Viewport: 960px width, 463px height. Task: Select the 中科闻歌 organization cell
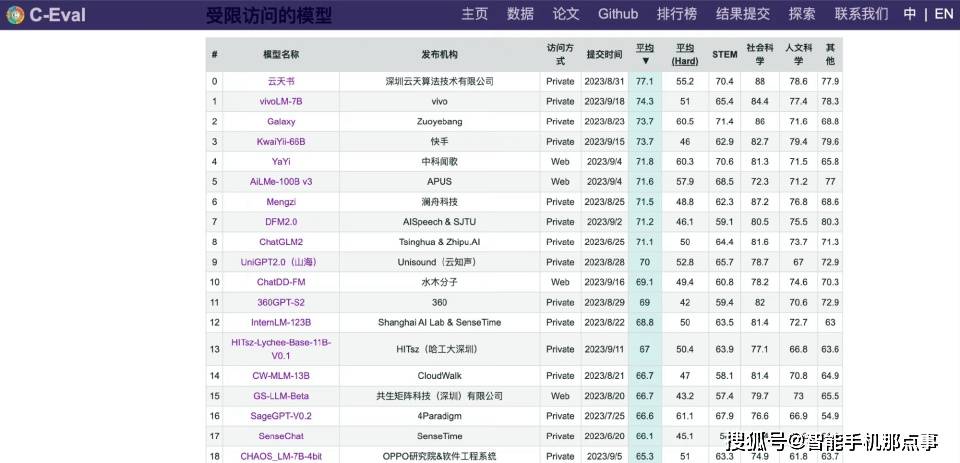(440, 162)
